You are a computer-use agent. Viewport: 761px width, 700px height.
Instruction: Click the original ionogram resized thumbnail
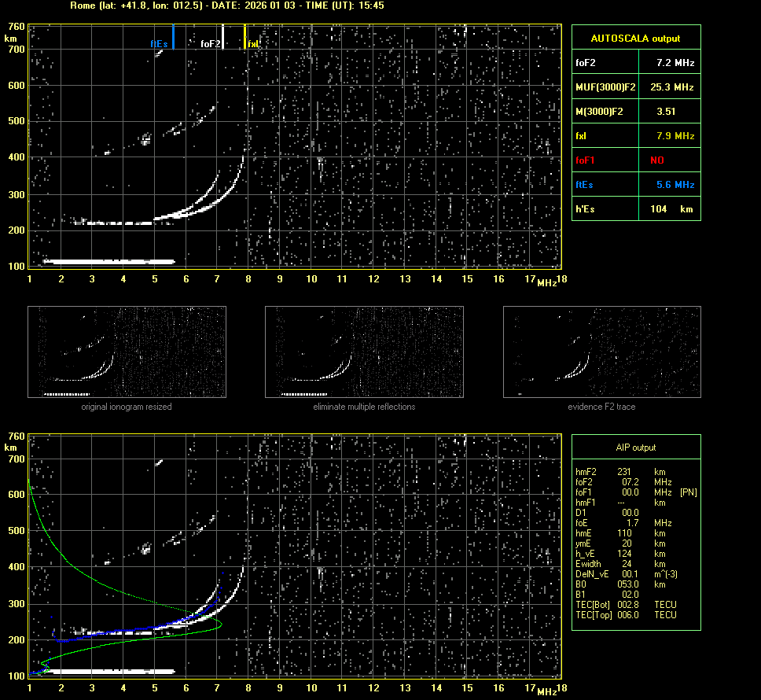click(127, 352)
